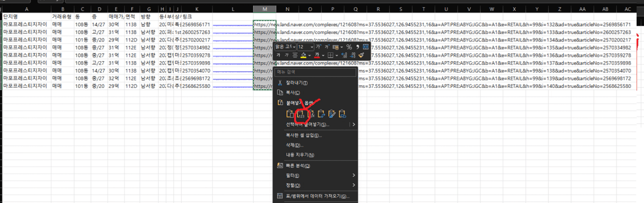Click the Merge and Center icon

coord(366,47)
